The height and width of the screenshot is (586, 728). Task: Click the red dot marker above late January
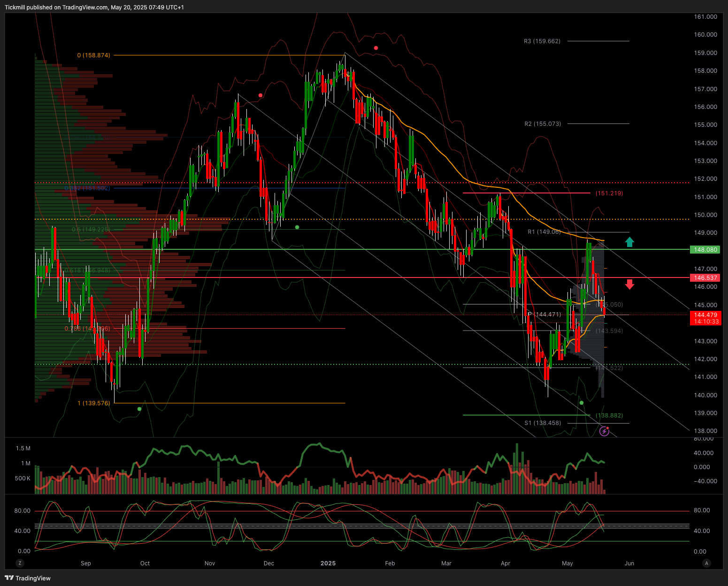click(x=376, y=48)
